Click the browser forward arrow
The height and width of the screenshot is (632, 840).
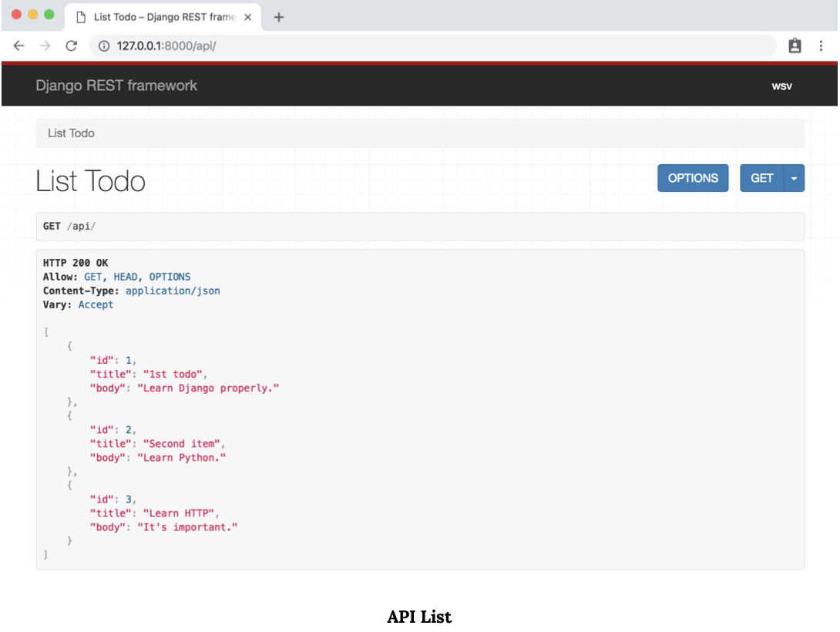click(45, 46)
